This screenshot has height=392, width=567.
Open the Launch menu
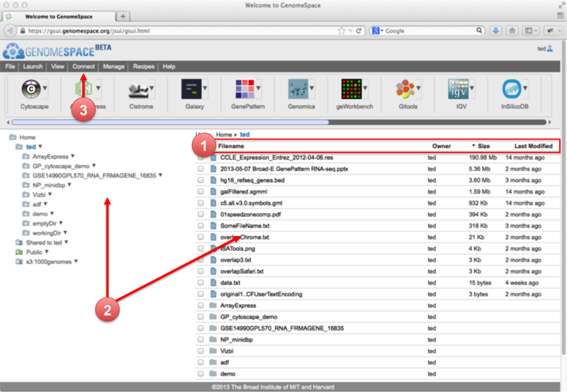coord(33,67)
